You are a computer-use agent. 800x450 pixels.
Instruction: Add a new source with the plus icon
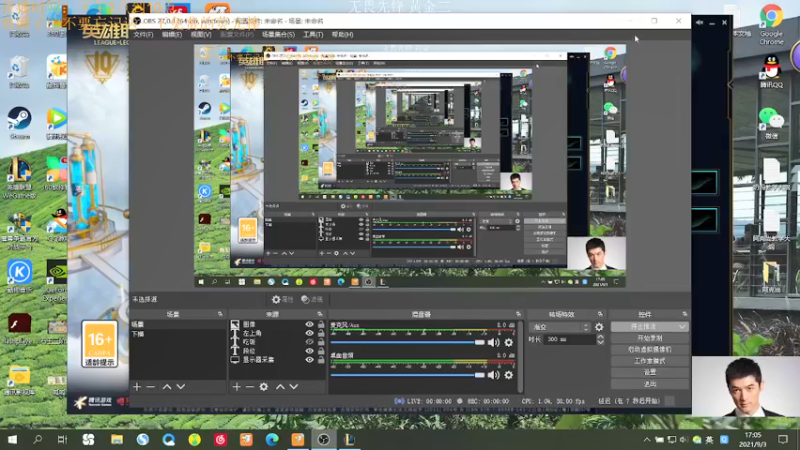(x=236, y=387)
